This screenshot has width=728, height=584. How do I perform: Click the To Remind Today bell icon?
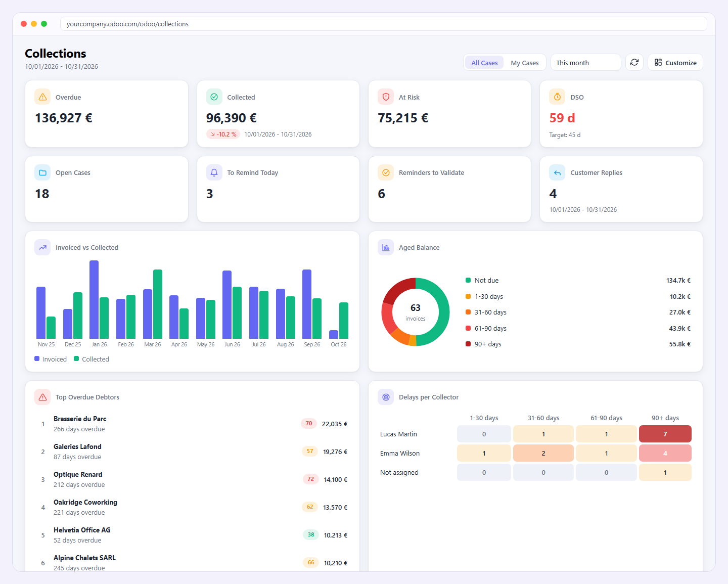214,172
